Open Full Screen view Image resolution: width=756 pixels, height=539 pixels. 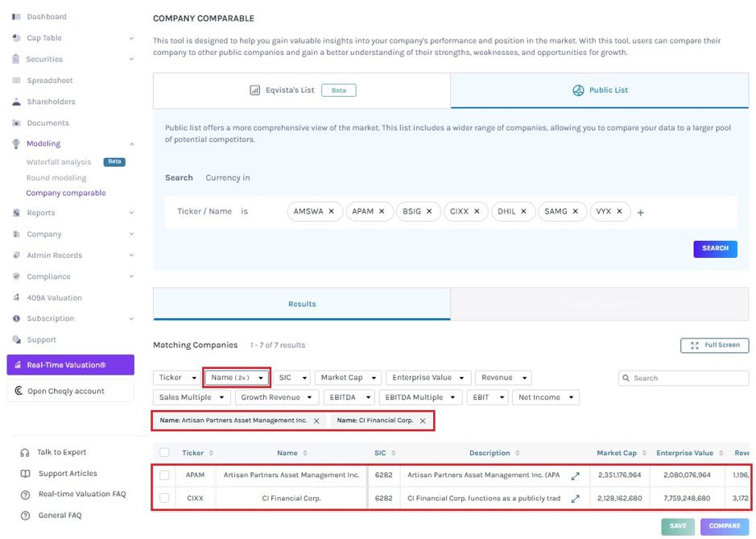click(714, 345)
